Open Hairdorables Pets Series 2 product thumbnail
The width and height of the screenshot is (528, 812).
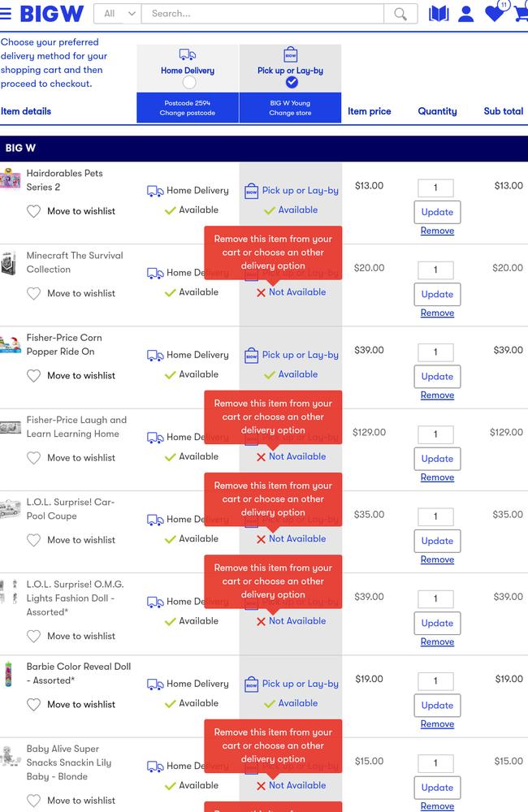click(x=10, y=179)
